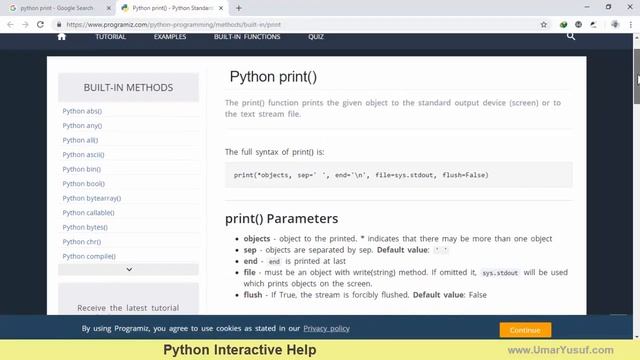The image size is (640, 360).
Task: Click the 'Python print()' page heading
Action: point(273,77)
